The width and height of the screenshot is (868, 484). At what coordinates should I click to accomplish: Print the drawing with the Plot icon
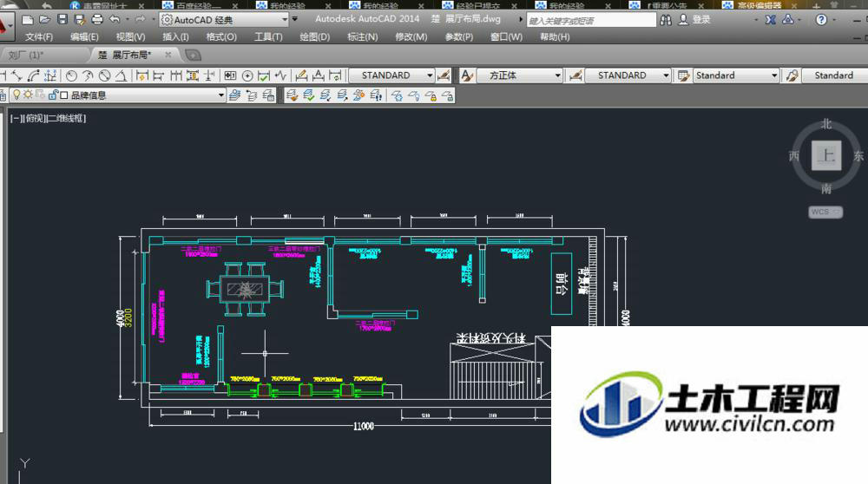pos(97,20)
